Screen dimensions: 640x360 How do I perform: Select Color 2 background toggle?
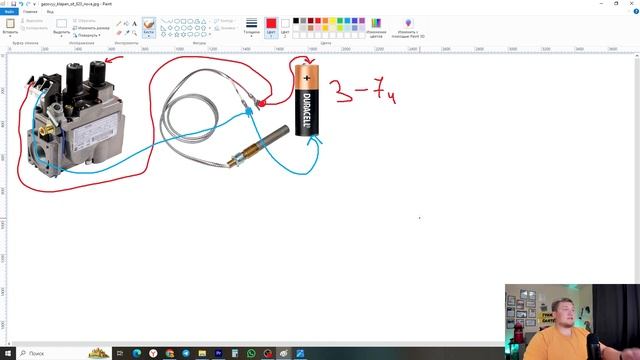coord(285,27)
